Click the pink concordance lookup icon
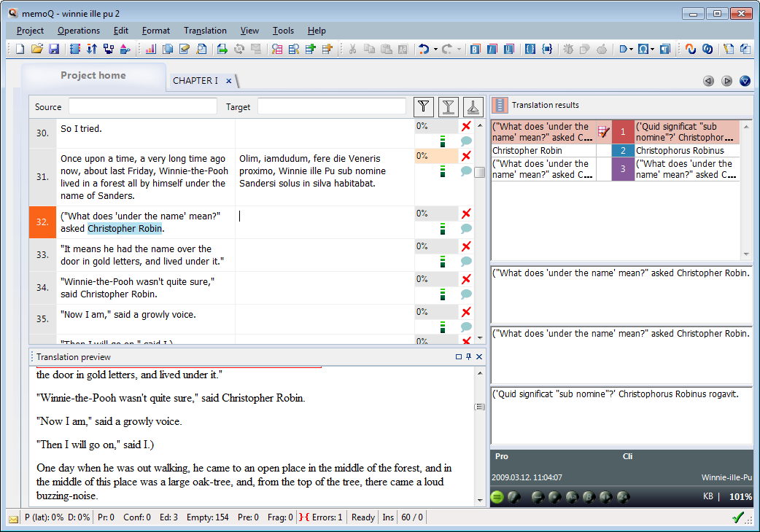Screen dimensions: 760x532 (276, 49)
